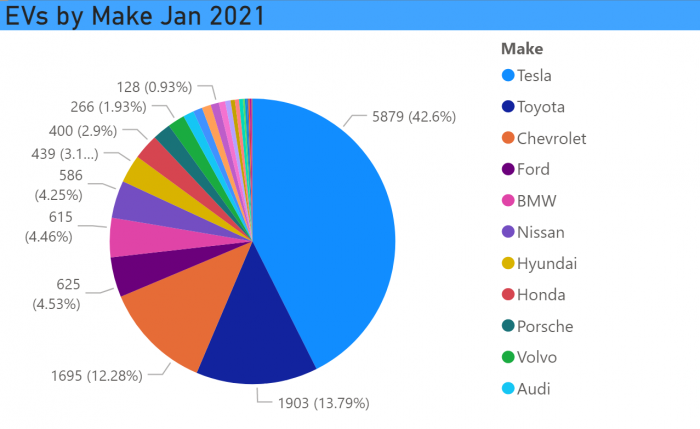This screenshot has height=429, width=700.
Task: Select the 615 (4.46%) data label
Action: 49,227
